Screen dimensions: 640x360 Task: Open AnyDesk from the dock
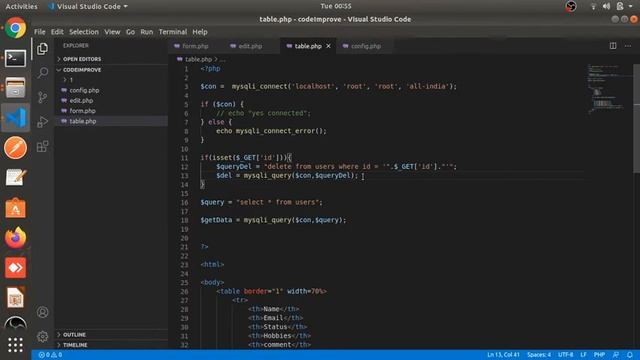coord(16,268)
